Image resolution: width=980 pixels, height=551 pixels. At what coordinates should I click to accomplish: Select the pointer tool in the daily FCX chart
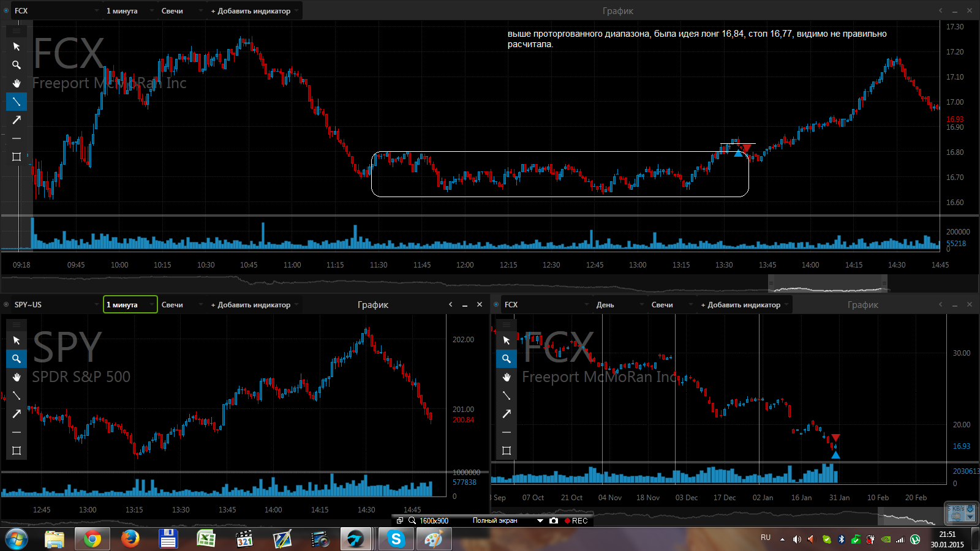507,340
